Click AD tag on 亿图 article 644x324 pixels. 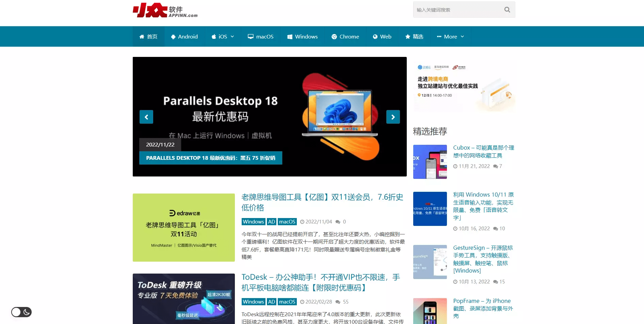pyautogui.click(x=272, y=222)
